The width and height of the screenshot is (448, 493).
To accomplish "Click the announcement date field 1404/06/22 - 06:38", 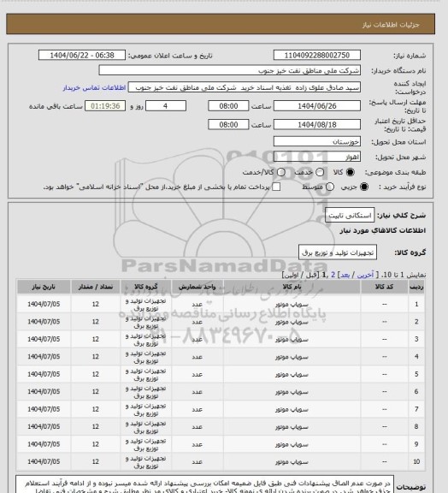I will click(82, 55).
